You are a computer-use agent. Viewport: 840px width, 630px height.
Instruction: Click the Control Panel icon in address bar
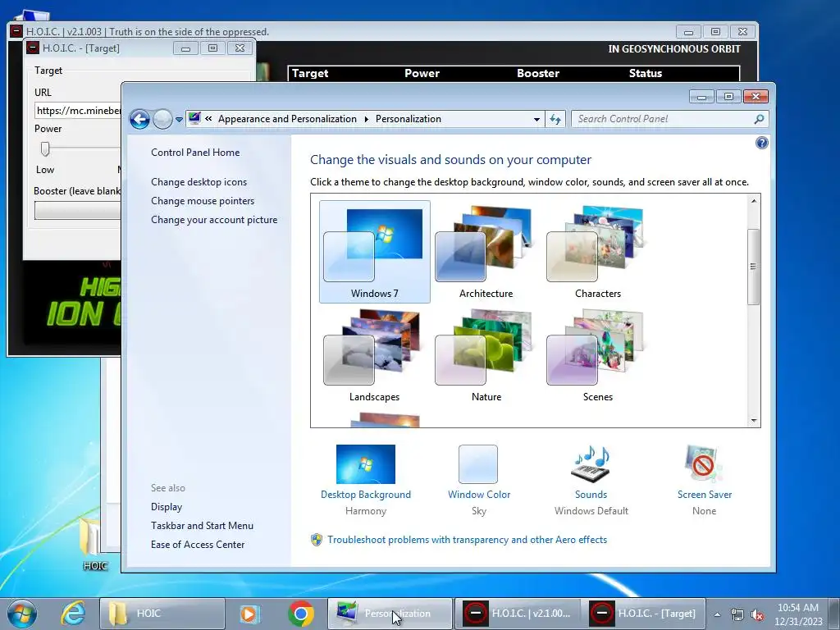(x=194, y=118)
